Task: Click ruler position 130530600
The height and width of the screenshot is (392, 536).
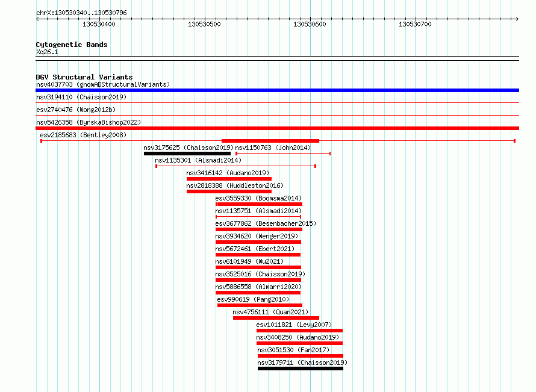Action: pyautogui.click(x=310, y=24)
